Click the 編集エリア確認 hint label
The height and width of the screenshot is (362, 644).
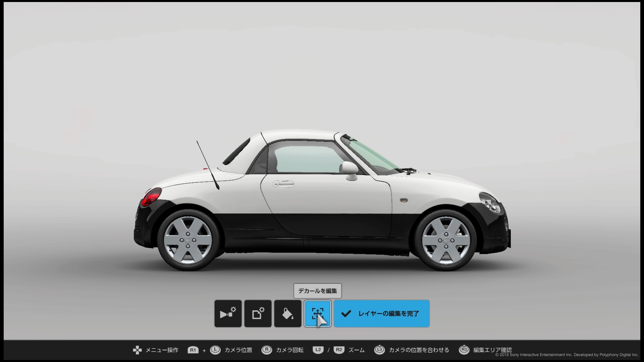(x=492, y=350)
